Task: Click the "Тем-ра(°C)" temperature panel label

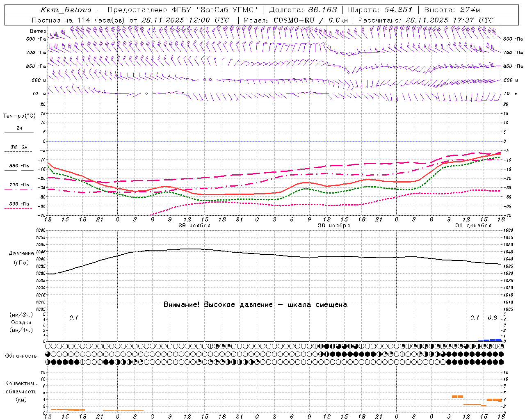Action: tap(19, 116)
